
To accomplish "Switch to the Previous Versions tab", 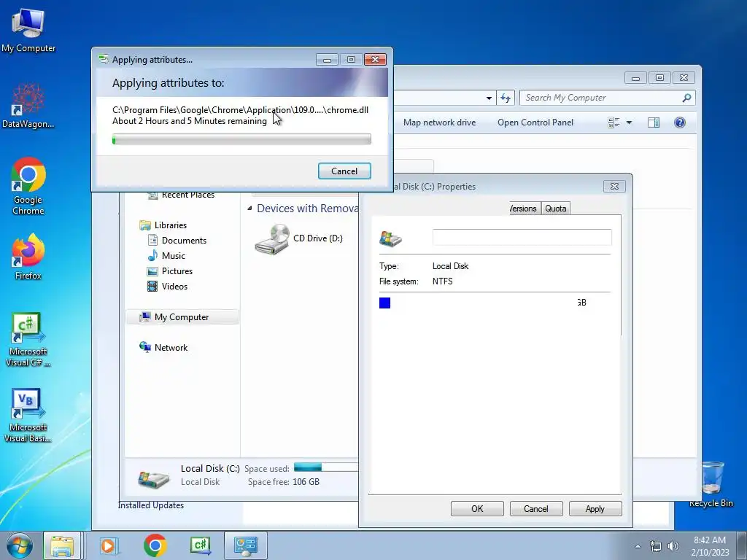I will [x=524, y=209].
